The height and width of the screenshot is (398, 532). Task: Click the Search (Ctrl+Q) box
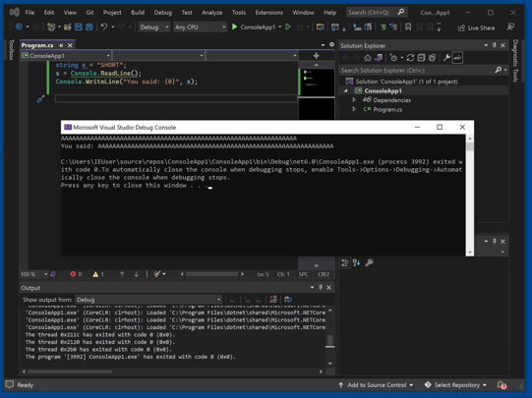(x=376, y=13)
